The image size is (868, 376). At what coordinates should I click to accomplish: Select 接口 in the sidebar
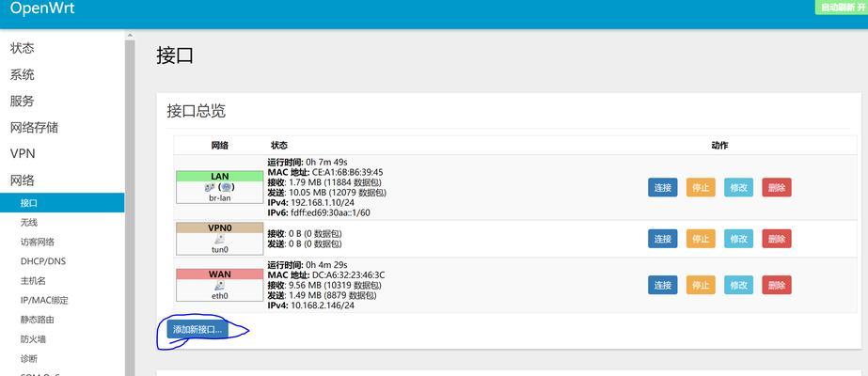coord(62,203)
